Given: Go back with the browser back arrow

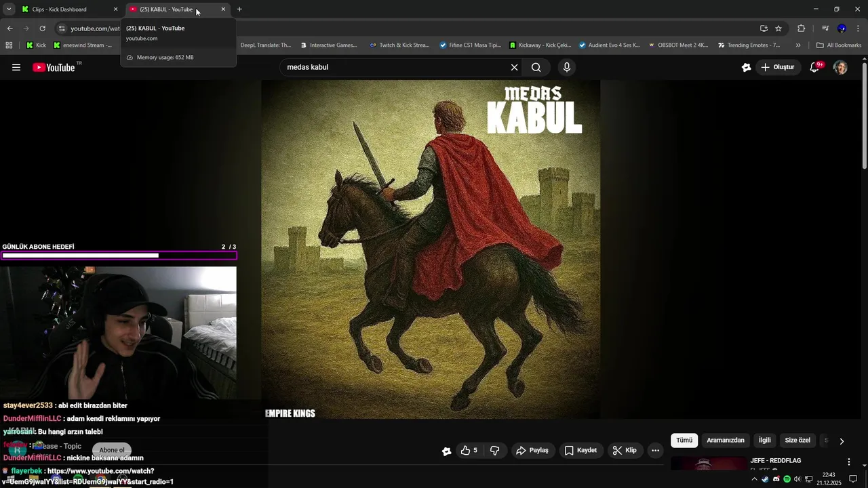Looking at the screenshot, I should (9, 28).
